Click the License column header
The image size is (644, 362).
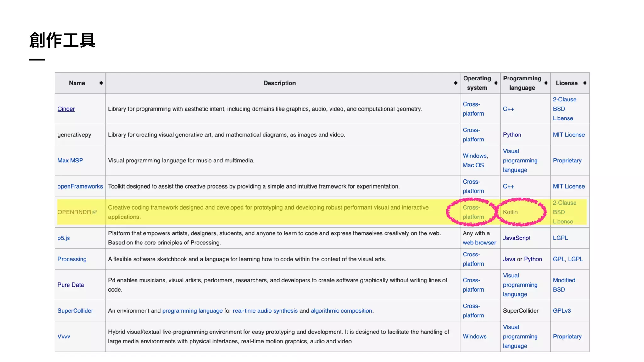570,83
